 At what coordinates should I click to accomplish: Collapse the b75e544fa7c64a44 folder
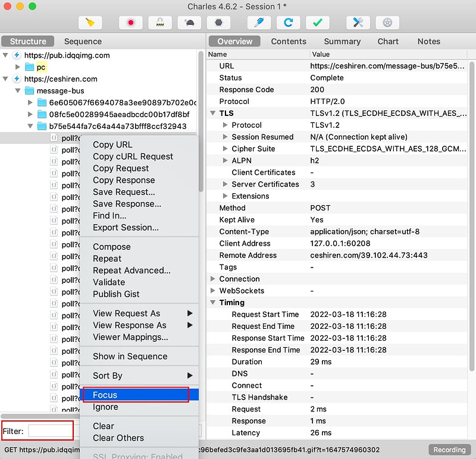(x=30, y=126)
